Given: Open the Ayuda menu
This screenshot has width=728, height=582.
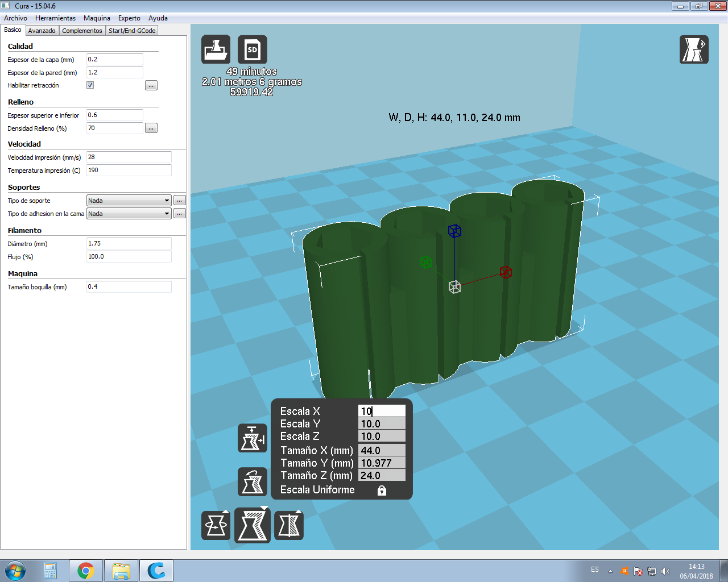Looking at the screenshot, I should point(158,18).
